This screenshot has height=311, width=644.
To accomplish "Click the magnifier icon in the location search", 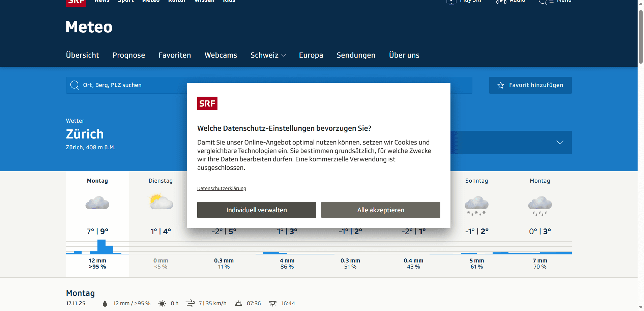I will click(75, 85).
